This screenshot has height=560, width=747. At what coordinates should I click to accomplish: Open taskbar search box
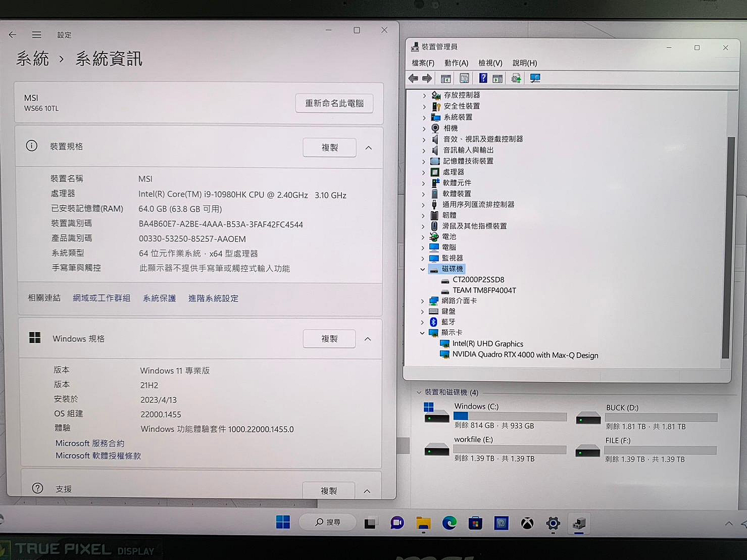click(327, 522)
